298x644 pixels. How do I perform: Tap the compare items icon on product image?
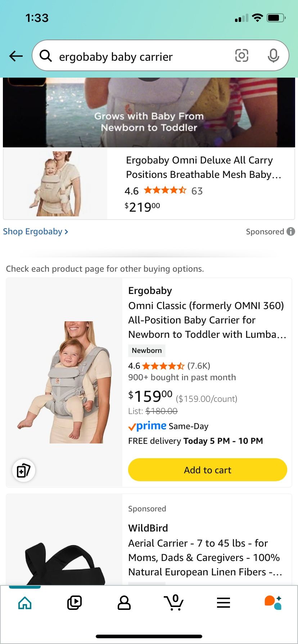(x=24, y=470)
